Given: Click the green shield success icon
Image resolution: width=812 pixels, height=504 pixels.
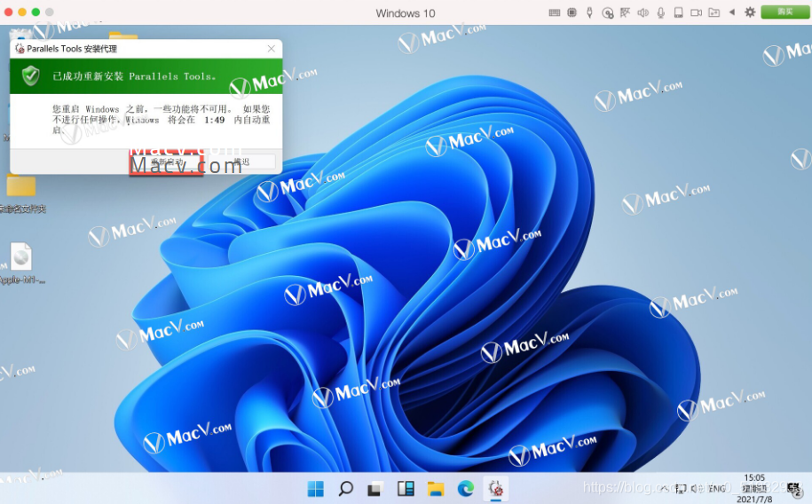Looking at the screenshot, I should click(31, 76).
